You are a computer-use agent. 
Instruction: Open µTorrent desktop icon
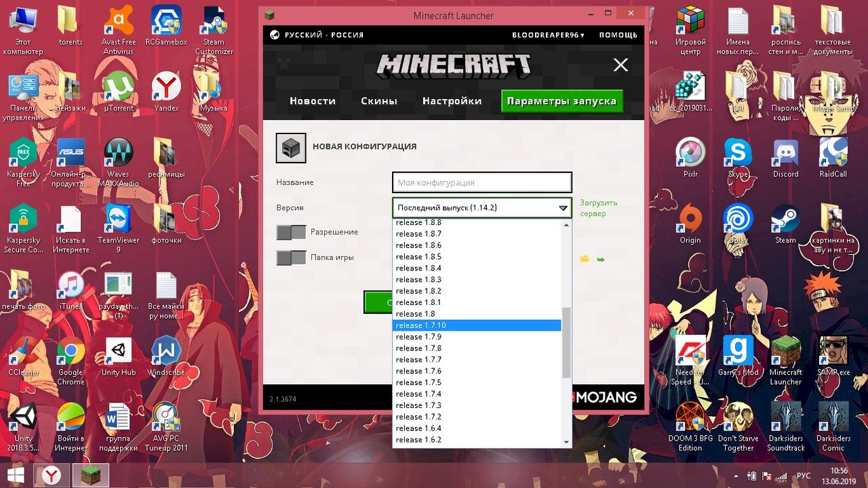tap(119, 92)
